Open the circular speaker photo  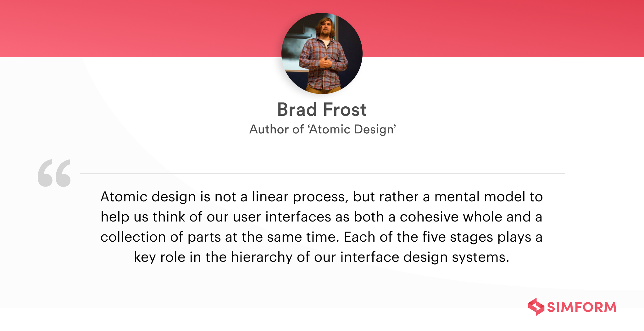(322, 53)
